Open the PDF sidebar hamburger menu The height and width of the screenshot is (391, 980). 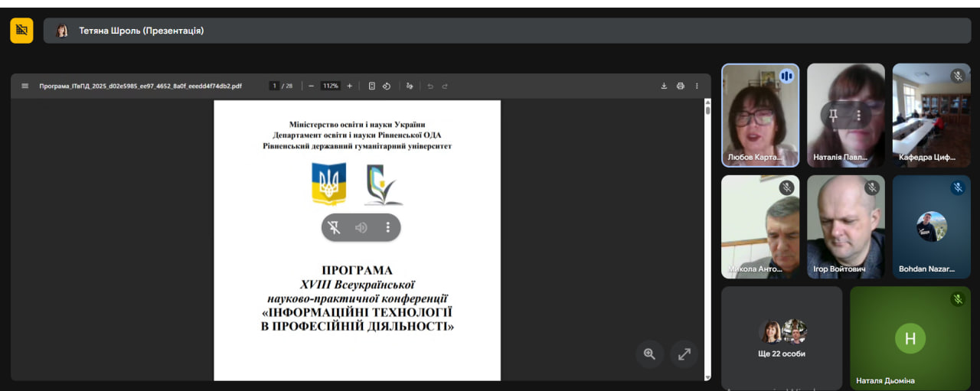(x=24, y=86)
